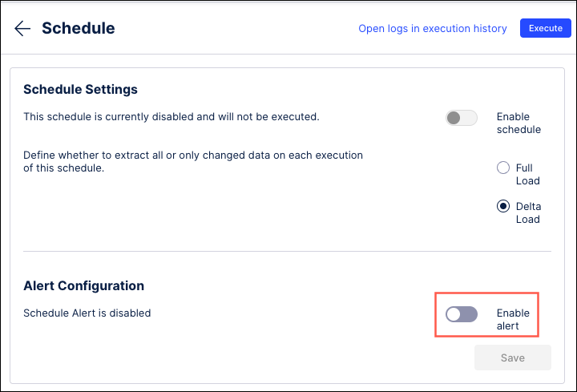Select the Full Load radio button
This screenshot has height=392, width=577.
click(503, 168)
